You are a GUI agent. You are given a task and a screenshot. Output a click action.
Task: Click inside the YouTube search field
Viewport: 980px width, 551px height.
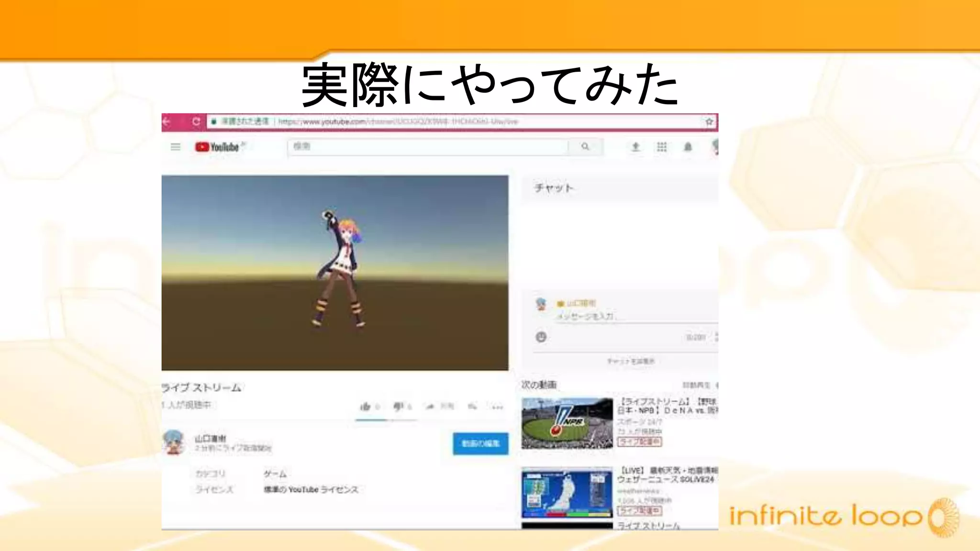tap(428, 147)
